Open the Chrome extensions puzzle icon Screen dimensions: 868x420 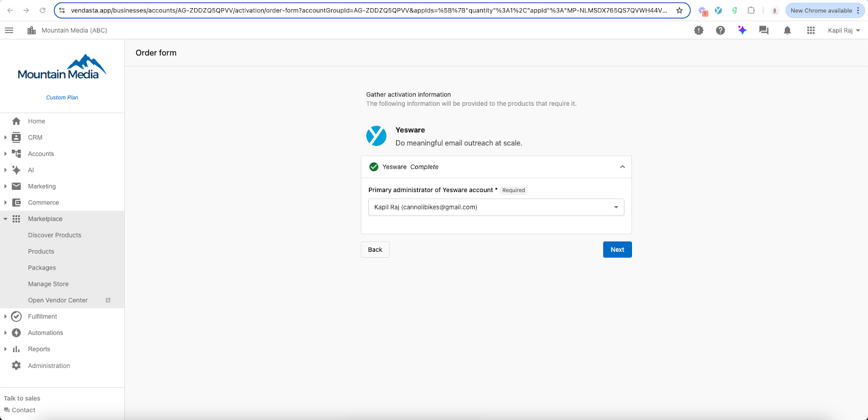[751, 10]
